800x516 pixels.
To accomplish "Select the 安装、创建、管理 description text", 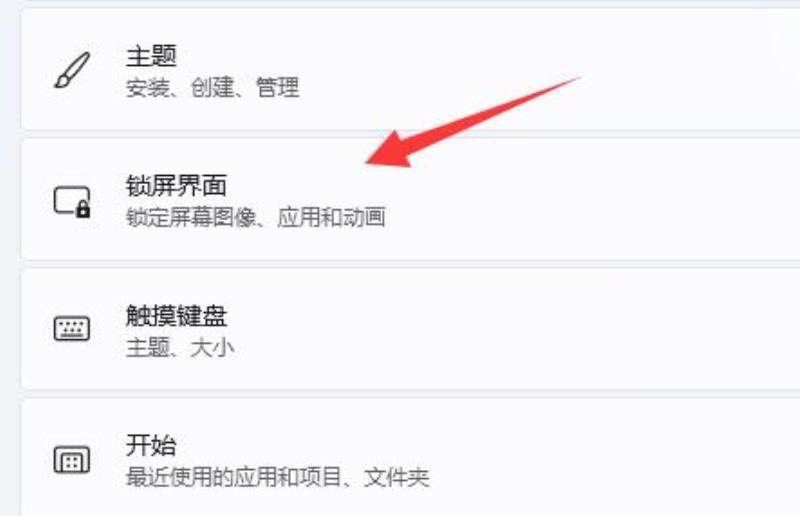I will point(212,87).
